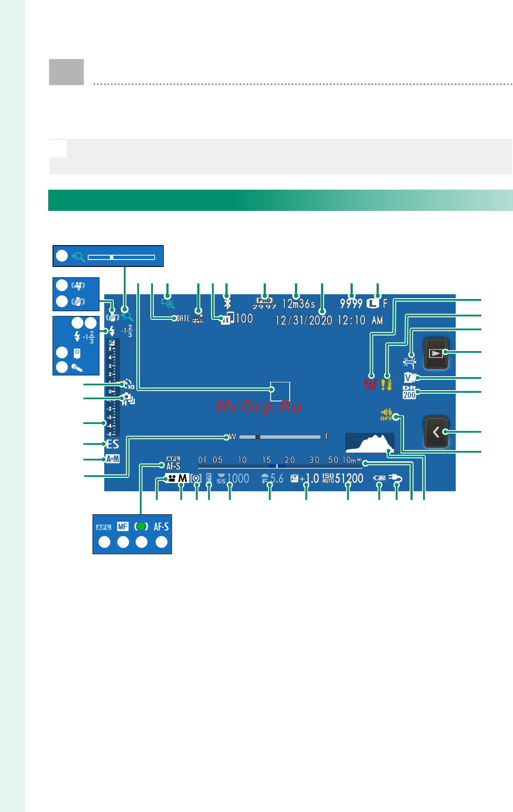Select the remote release icon

77,354
